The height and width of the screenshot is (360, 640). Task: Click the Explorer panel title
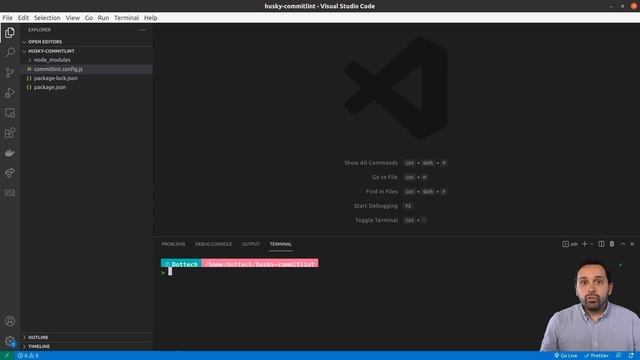[40, 30]
